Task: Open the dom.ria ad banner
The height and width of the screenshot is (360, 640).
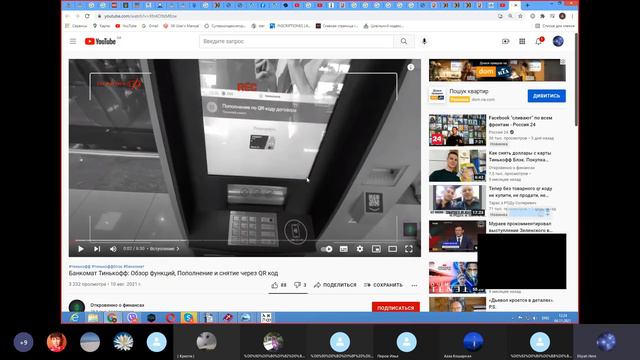Action: click(497, 70)
